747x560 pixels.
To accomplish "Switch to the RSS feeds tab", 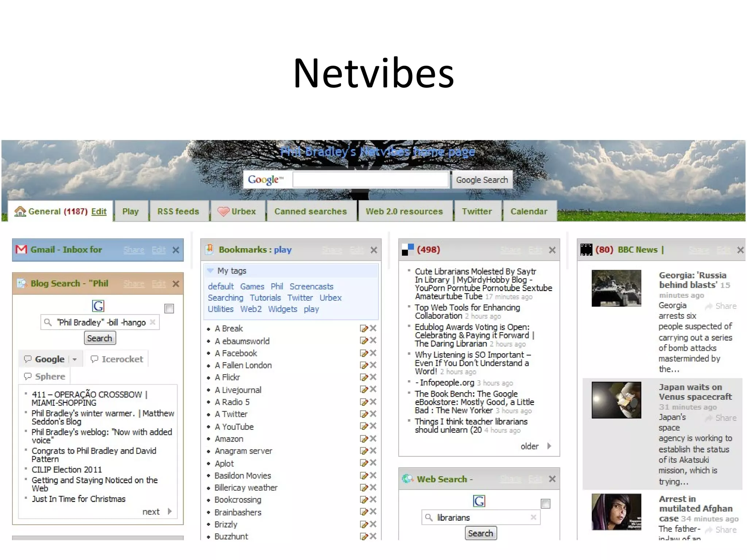I will [x=178, y=211].
